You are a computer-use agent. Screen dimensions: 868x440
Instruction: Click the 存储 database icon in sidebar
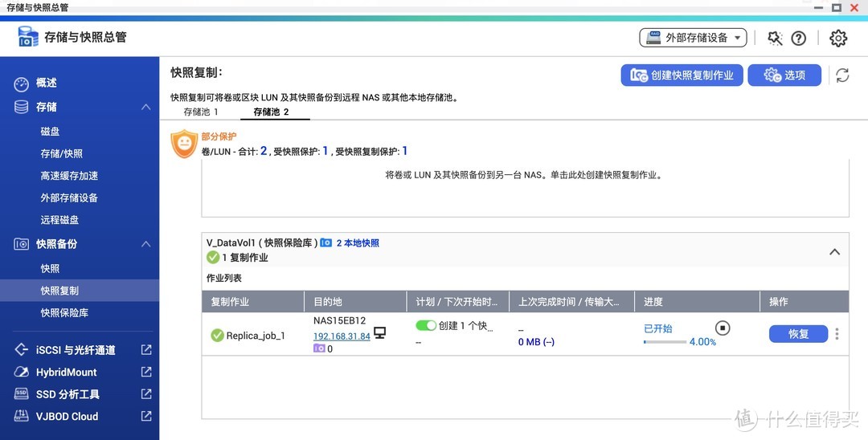21,107
